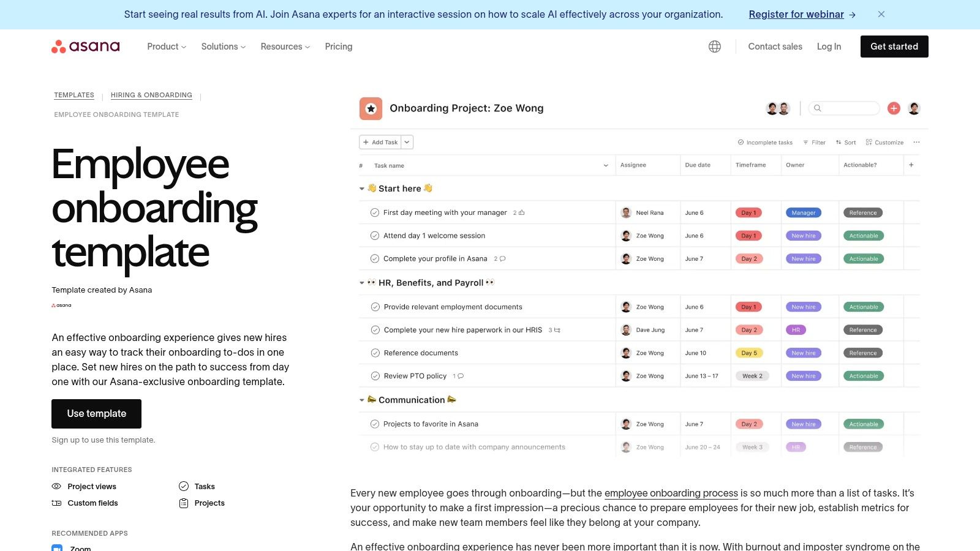Screen dimensions: 980x551
Task: Click Neel Rana assignee avatar
Action: 626,212
